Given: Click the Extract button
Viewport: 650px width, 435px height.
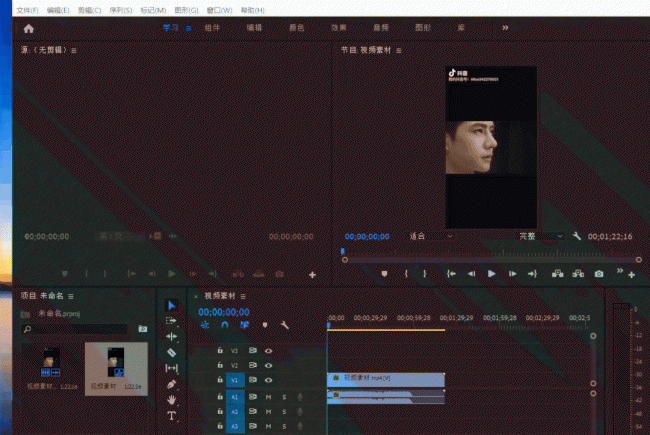Looking at the screenshot, I should click(x=578, y=274).
